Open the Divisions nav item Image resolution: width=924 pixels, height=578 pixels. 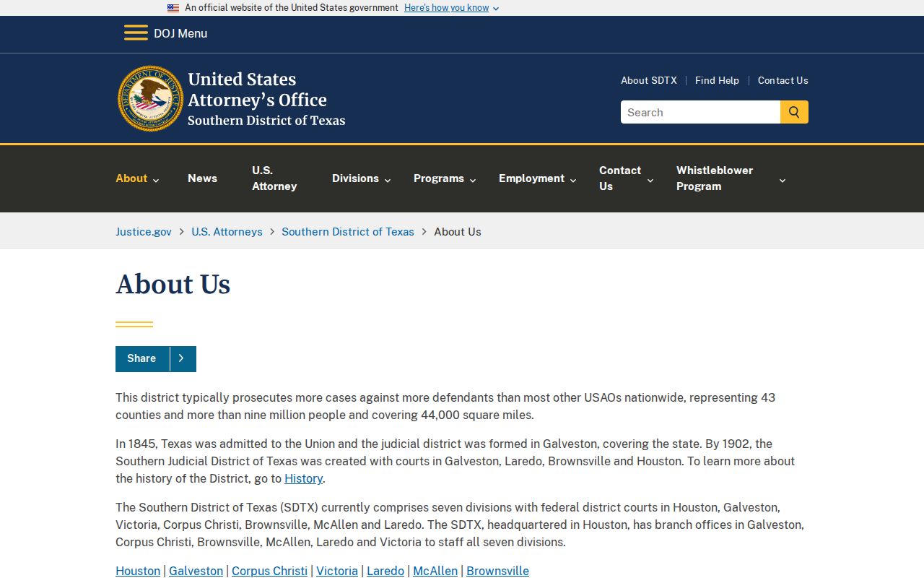coord(355,178)
